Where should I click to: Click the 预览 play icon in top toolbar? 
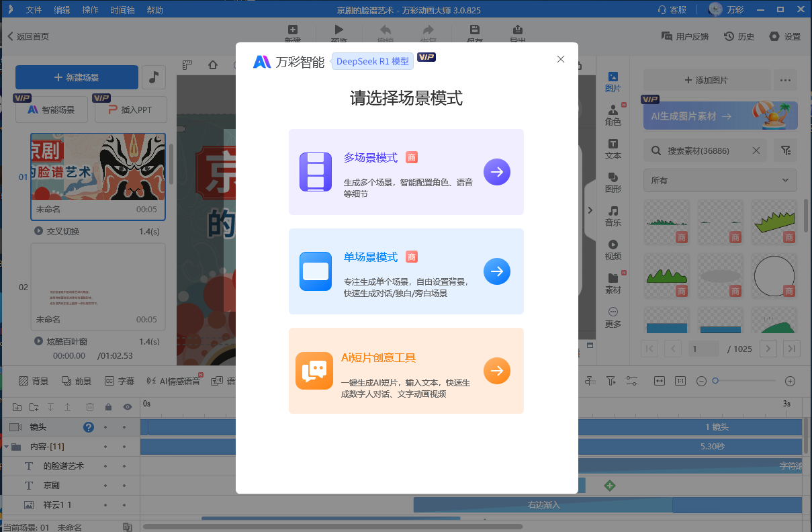click(339, 30)
